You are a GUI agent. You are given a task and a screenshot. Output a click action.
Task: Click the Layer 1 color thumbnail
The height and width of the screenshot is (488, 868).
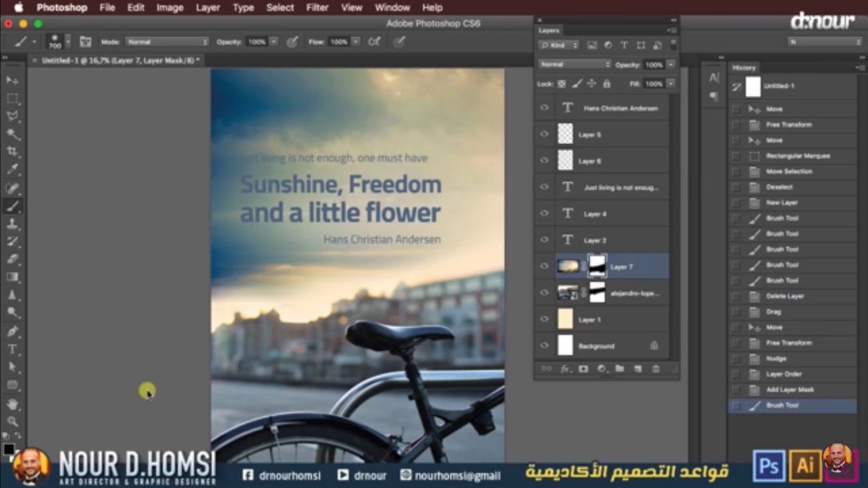[565, 319]
